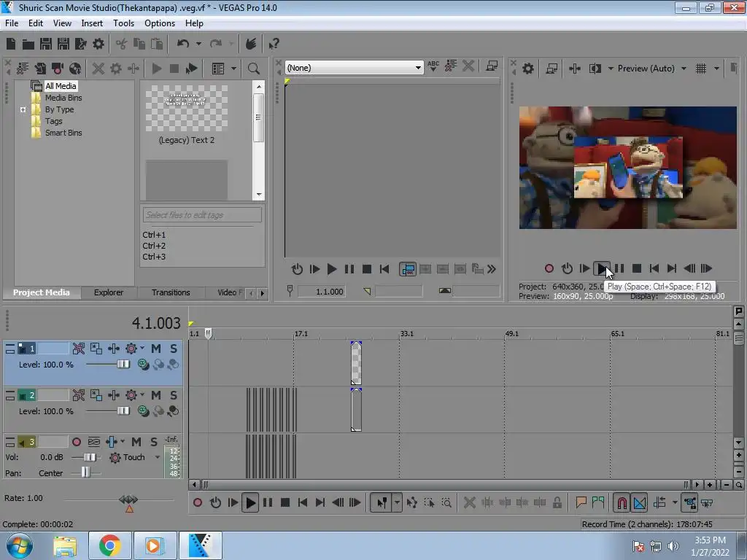Open Touch automation mode dropdown
747x560 pixels.
click(158, 457)
